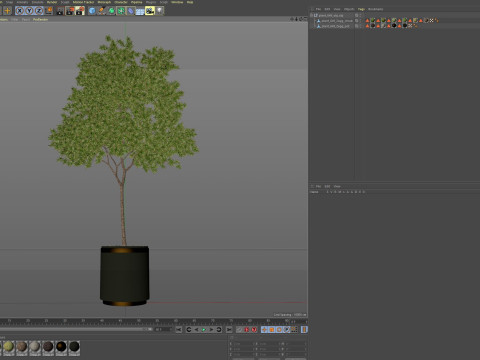This screenshot has width=480, height=360.
Task: Select the orange-black material swatch
Action: [61, 347]
